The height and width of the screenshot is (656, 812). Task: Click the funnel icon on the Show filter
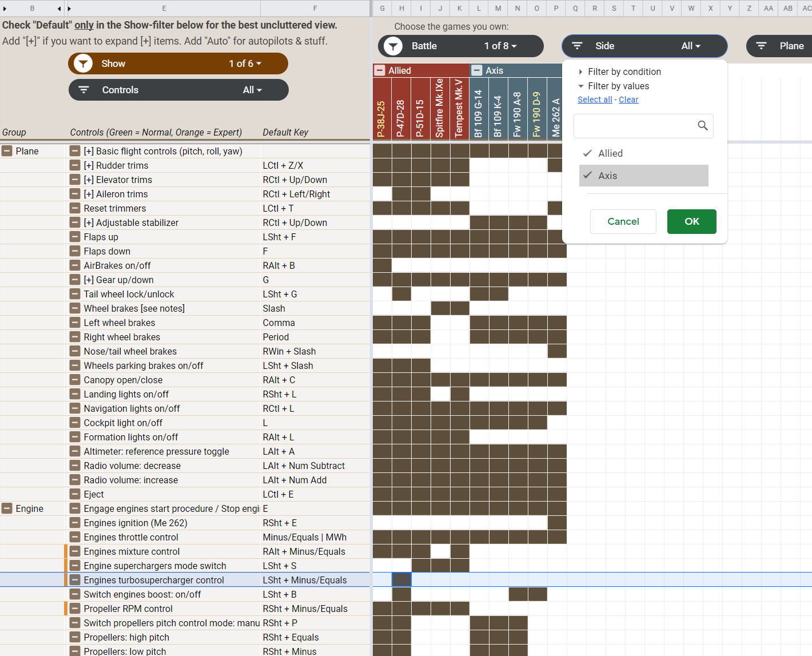click(83, 63)
